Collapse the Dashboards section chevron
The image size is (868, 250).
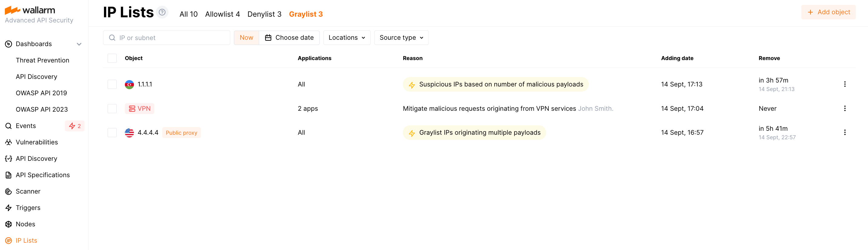coord(79,44)
